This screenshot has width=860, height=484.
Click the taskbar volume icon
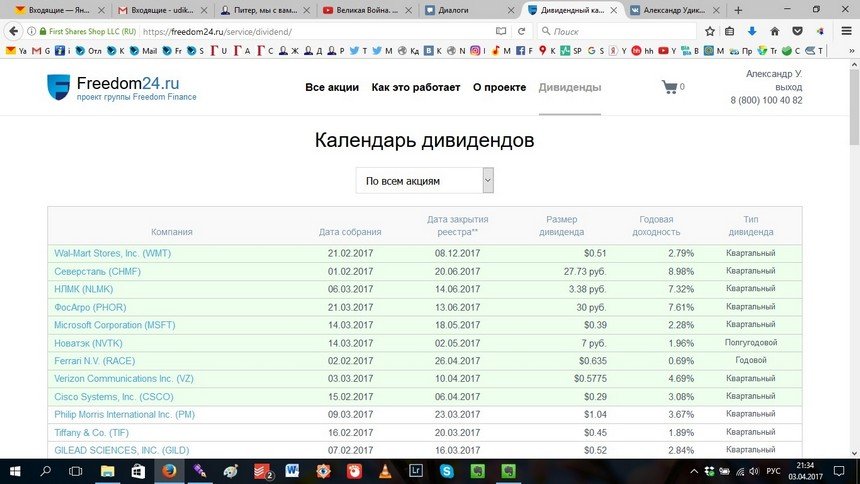754,471
